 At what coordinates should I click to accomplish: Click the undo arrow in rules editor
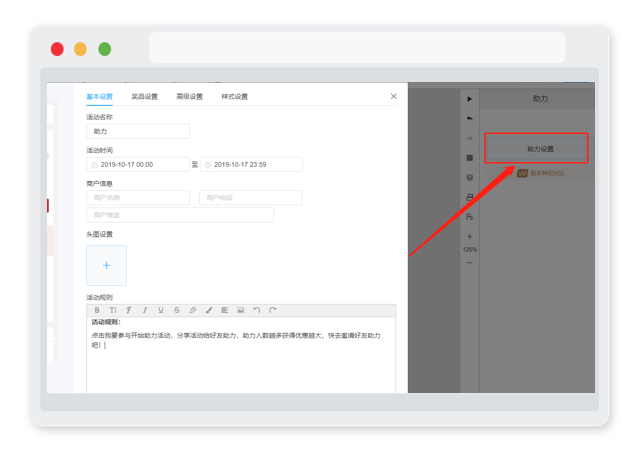coord(256,310)
